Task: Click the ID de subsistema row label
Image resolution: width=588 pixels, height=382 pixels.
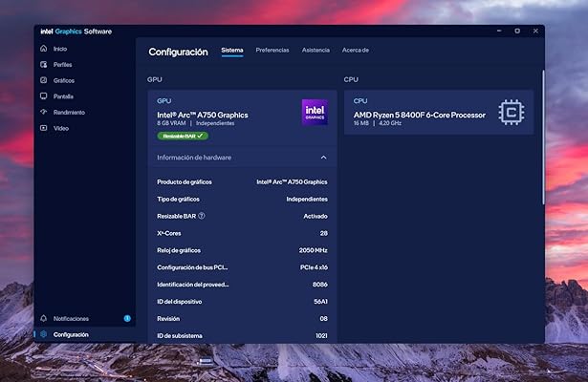Action: tap(180, 336)
